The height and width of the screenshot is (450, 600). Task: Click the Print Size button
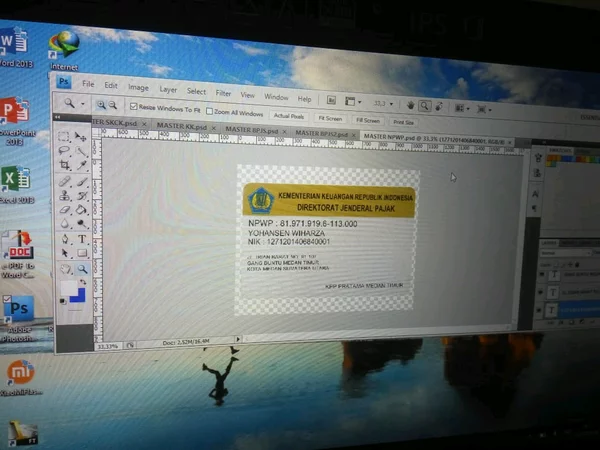403,122
